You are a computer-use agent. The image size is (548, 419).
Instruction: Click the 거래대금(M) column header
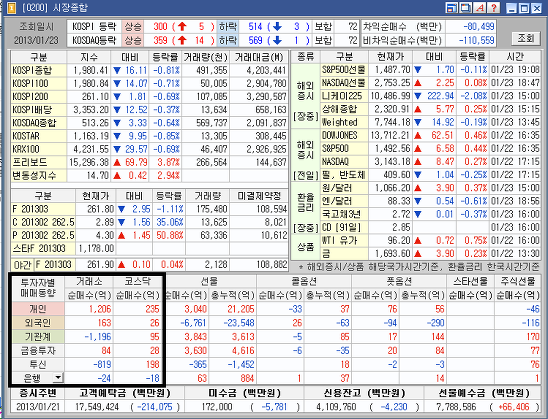click(259, 57)
